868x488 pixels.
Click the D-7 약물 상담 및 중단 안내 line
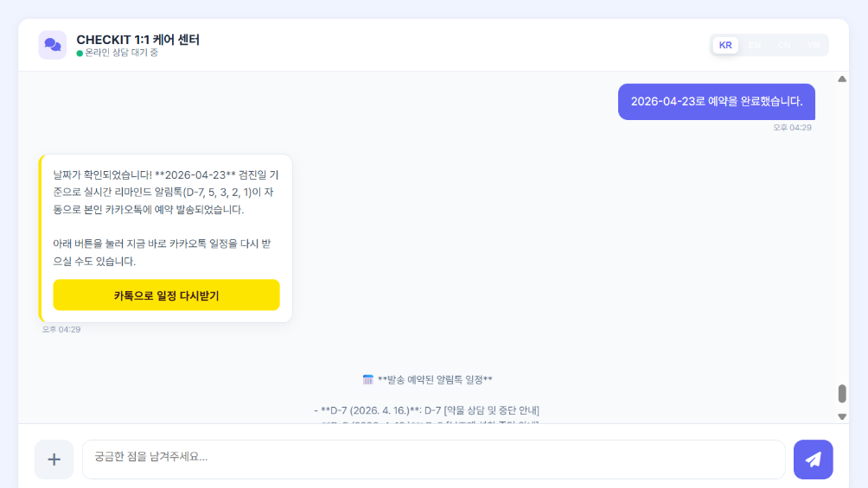(x=427, y=409)
